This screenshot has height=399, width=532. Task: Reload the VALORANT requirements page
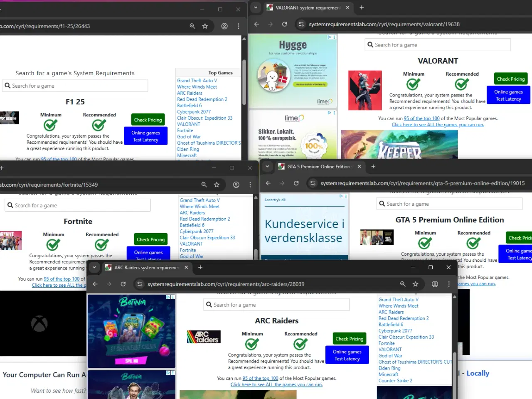coord(284,24)
